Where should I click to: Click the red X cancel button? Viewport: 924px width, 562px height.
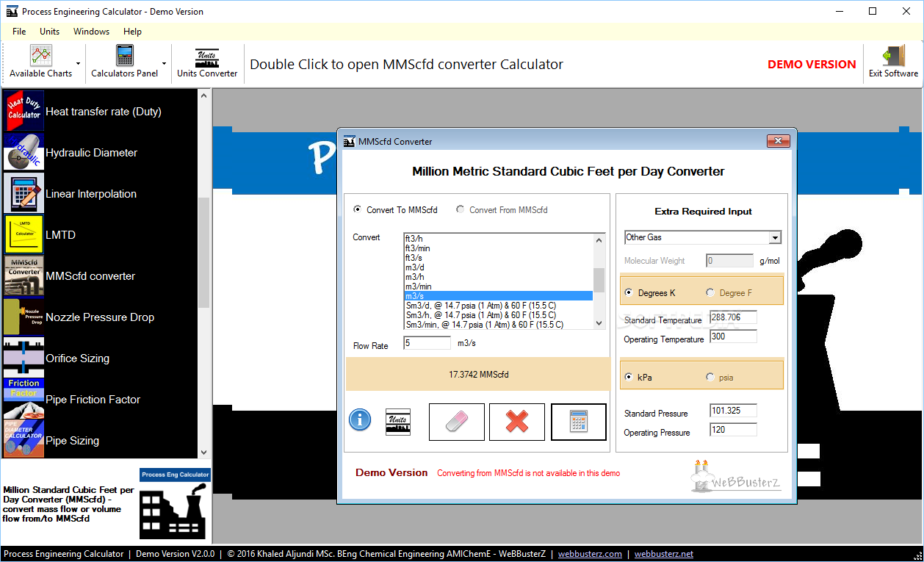point(517,422)
